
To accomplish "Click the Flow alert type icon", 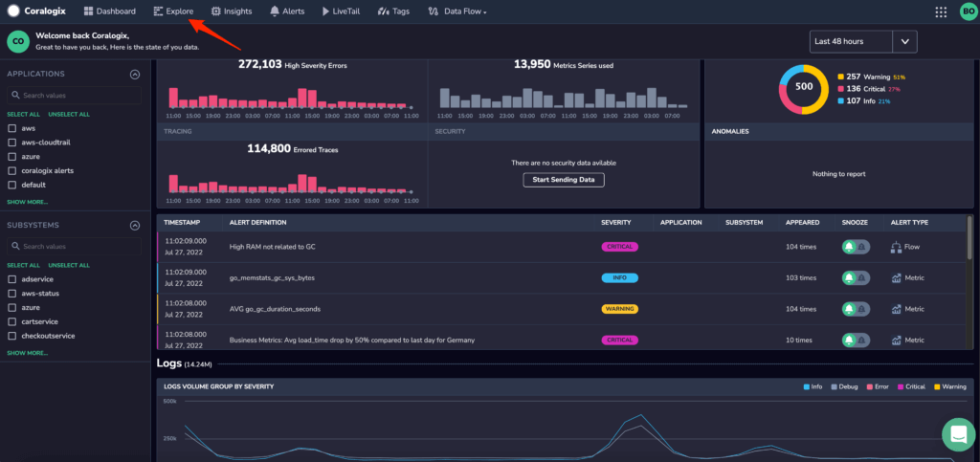I will [896, 247].
